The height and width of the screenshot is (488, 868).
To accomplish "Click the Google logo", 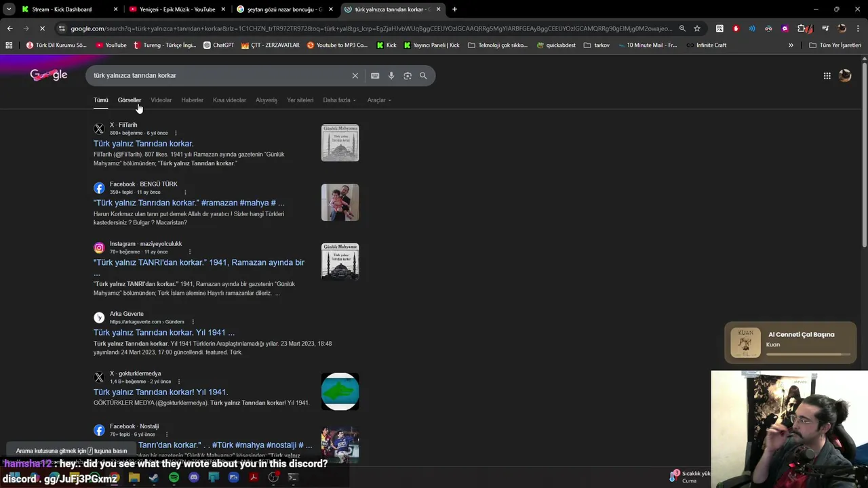I will 49,75.
